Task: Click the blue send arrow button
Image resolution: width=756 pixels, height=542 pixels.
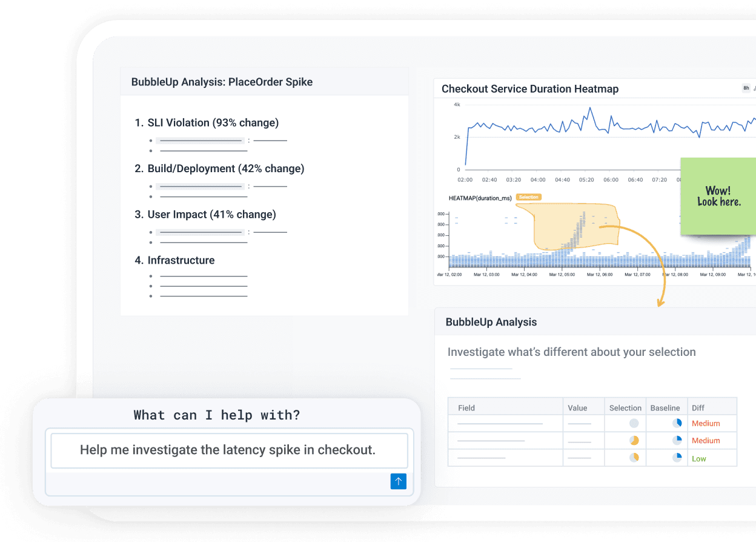Action: point(399,481)
